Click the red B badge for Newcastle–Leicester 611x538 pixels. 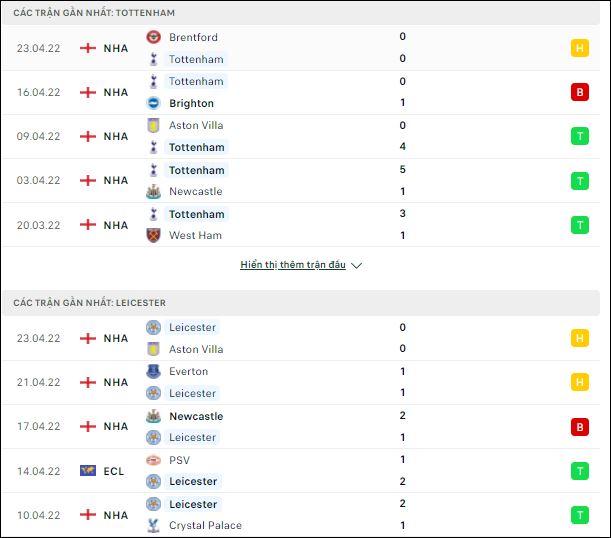click(x=579, y=427)
